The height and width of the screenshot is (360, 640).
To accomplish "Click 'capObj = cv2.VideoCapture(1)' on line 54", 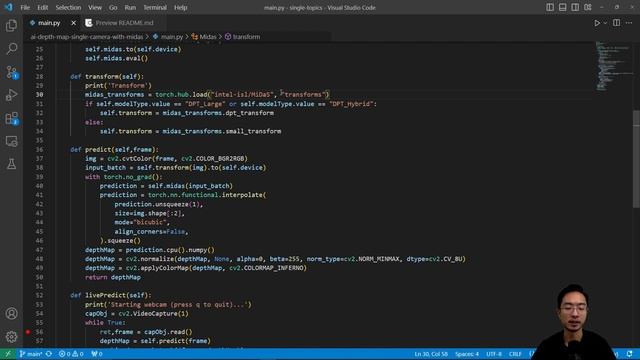I will (137, 313).
